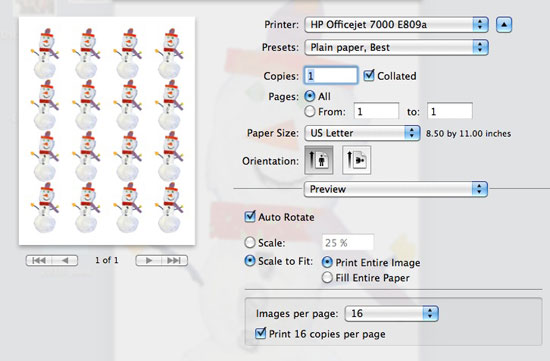The height and width of the screenshot is (361, 550).
Task: Select Fill Entire Paper option
Action: (327, 278)
